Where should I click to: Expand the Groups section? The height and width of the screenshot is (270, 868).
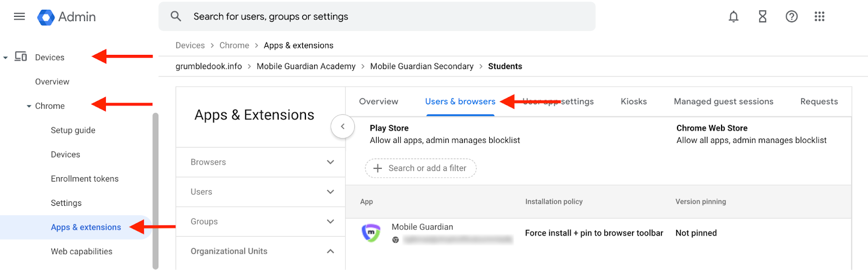330,222
